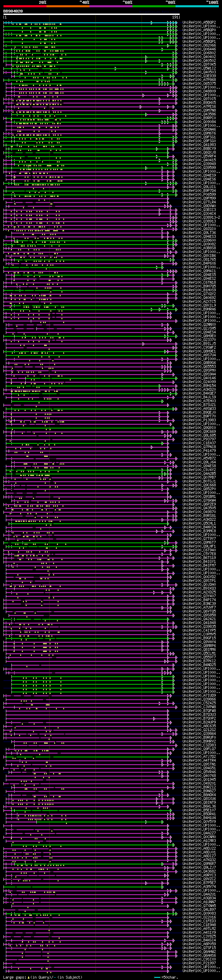The image size is (222, 980).
Task: Select hit UniRef100_Q9FM99
Action: pos(199,198)
